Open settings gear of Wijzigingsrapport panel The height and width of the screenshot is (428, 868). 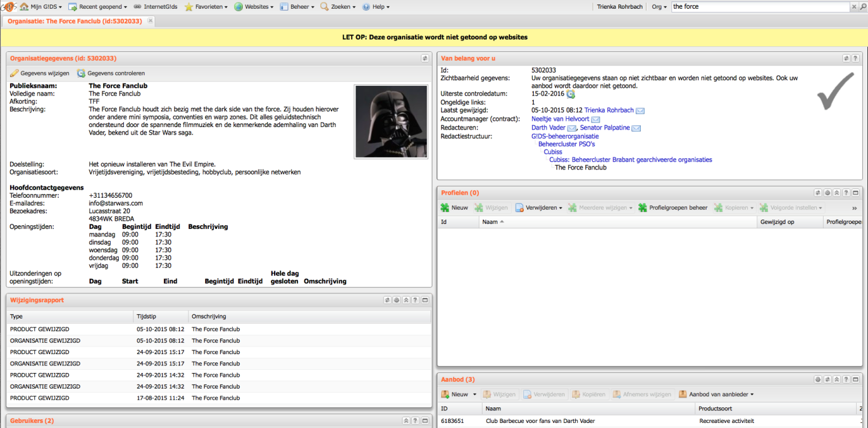coord(396,300)
